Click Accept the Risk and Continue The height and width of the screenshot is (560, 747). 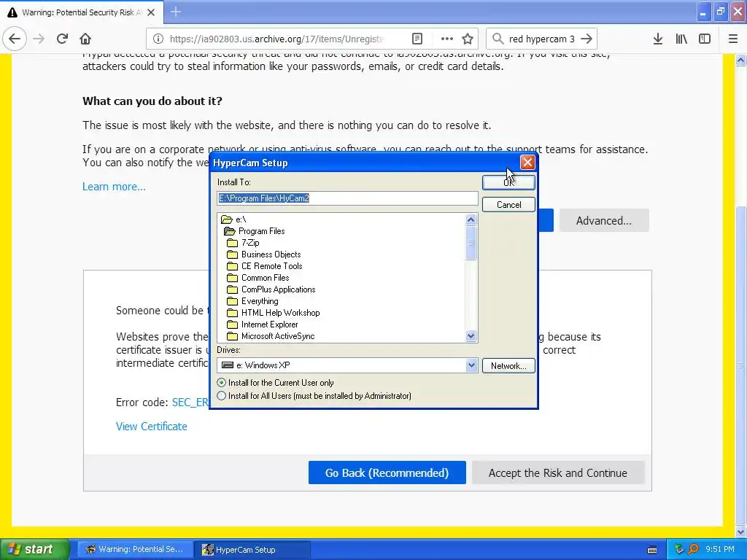(558, 472)
